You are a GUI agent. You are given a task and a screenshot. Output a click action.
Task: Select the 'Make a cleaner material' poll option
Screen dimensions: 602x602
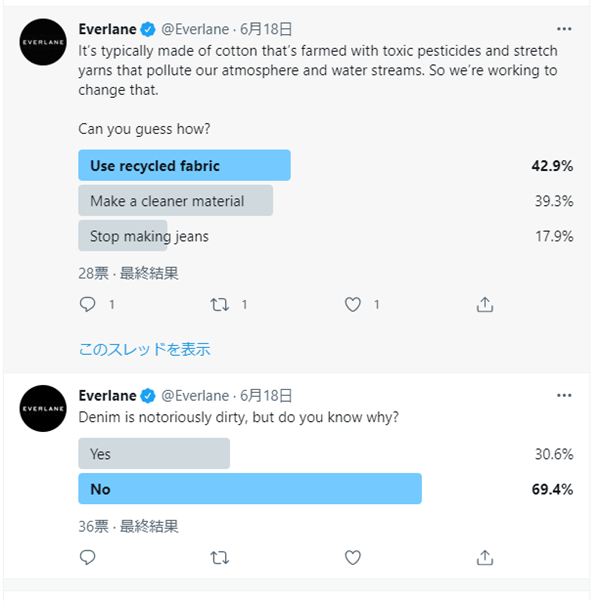coord(175,201)
